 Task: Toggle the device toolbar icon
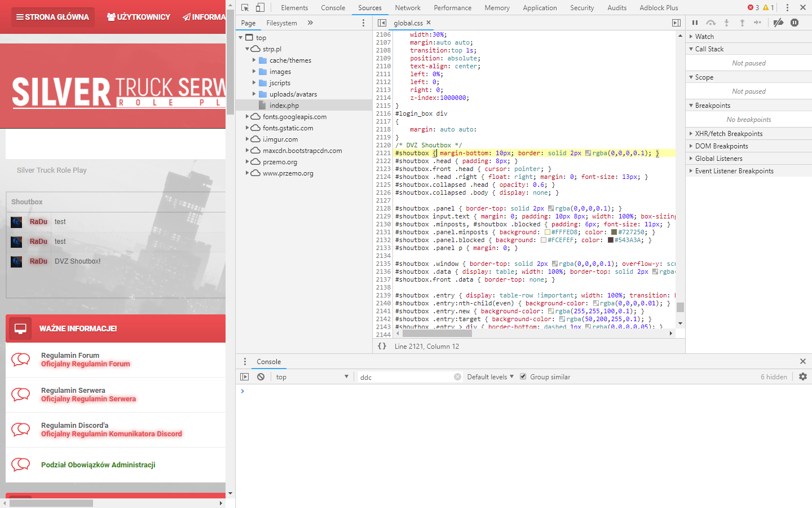(x=260, y=7)
